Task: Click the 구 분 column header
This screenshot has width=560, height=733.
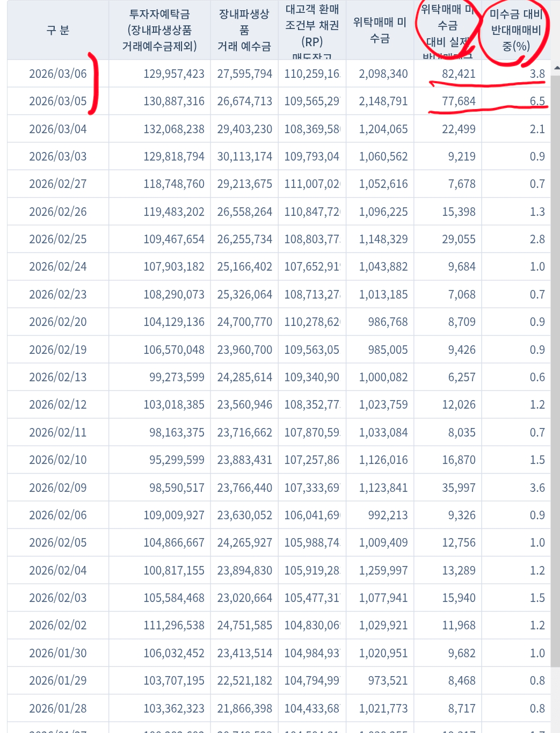Action: click(x=58, y=30)
